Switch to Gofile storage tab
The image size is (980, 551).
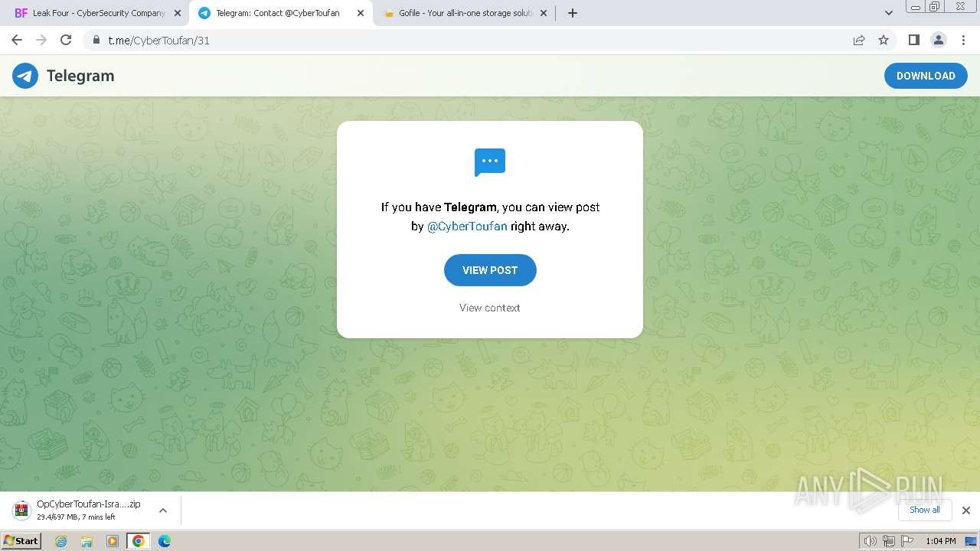pos(463,13)
